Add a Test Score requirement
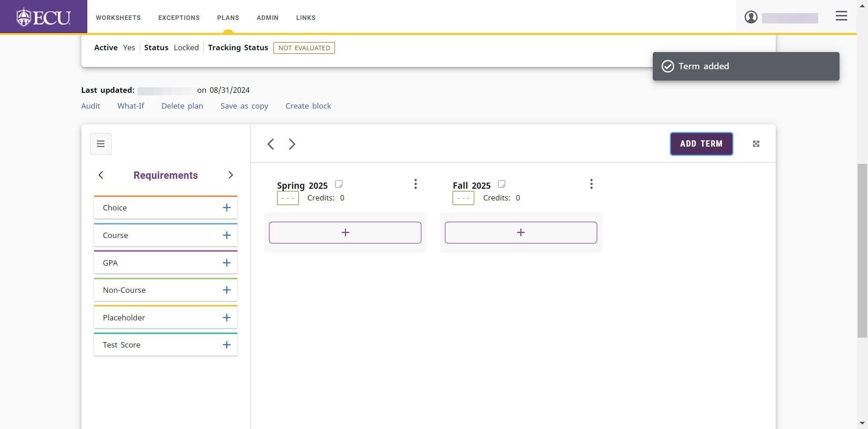868x429 pixels. 226,345
